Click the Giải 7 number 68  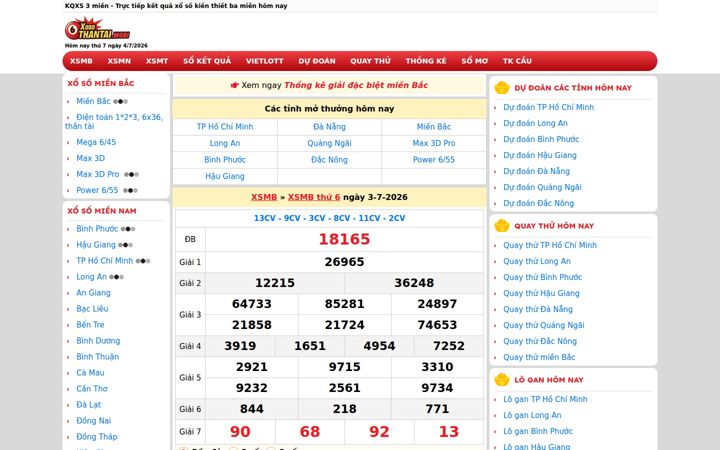click(310, 432)
